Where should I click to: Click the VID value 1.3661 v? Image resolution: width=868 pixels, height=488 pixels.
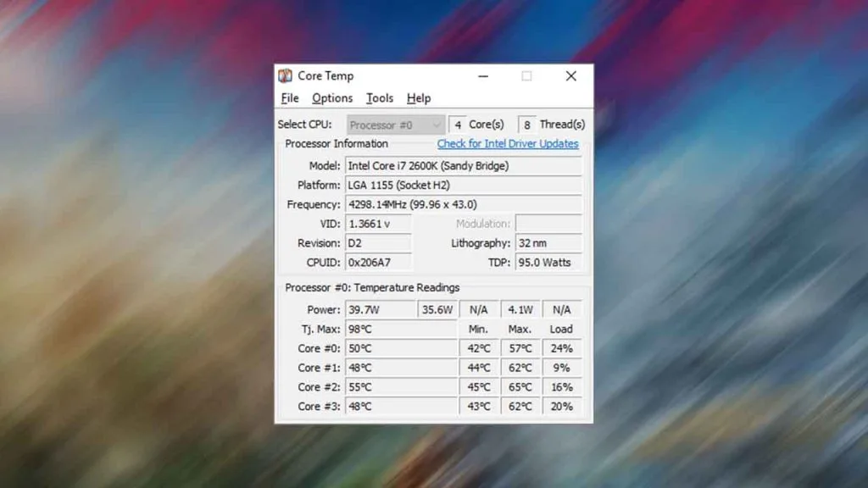click(x=378, y=224)
